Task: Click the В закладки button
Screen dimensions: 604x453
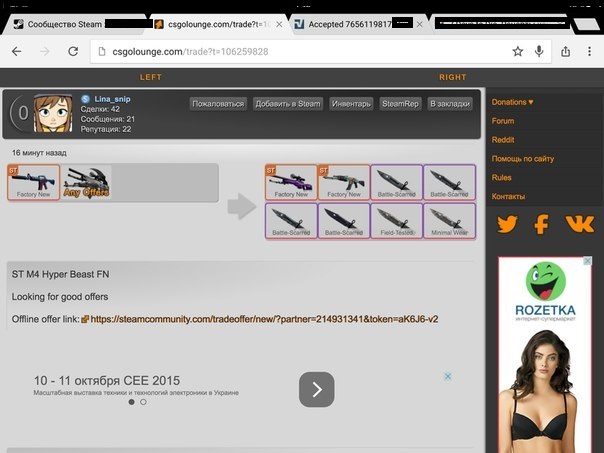Action: tap(450, 104)
